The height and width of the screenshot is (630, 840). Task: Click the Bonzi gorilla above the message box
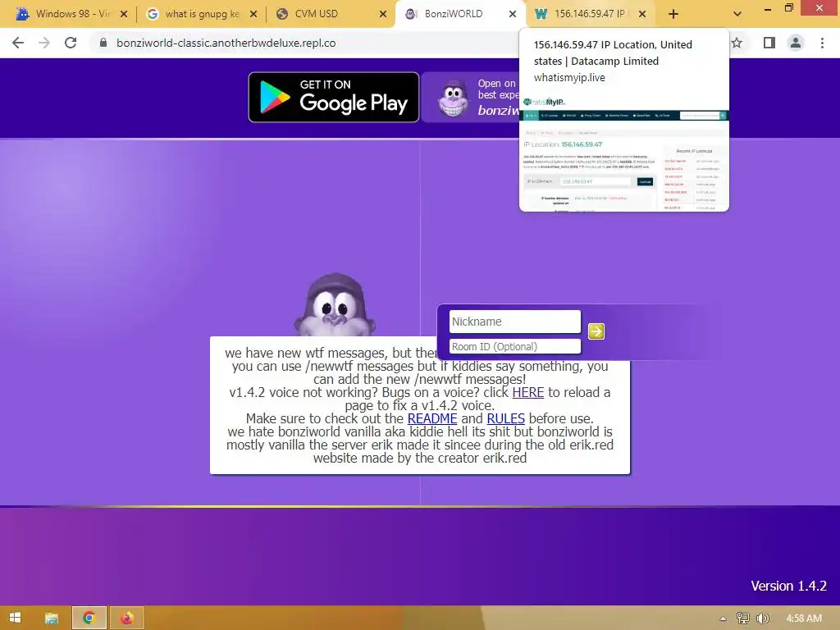tap(335, 305)
